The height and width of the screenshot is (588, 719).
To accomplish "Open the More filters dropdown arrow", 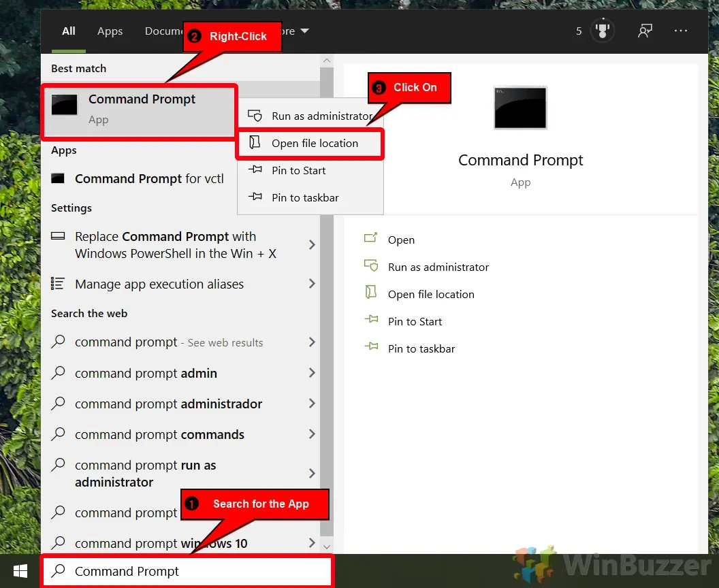I will [x=304, y=31].
